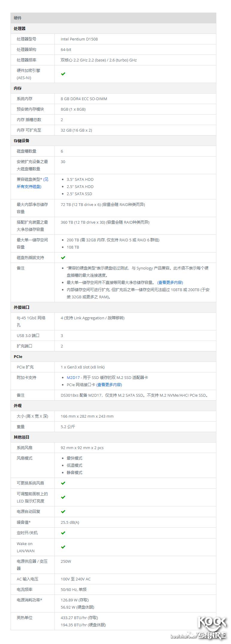
Task: Click the 166 mm x 282 mm dimensions value
Action: [x=87, y=416]
